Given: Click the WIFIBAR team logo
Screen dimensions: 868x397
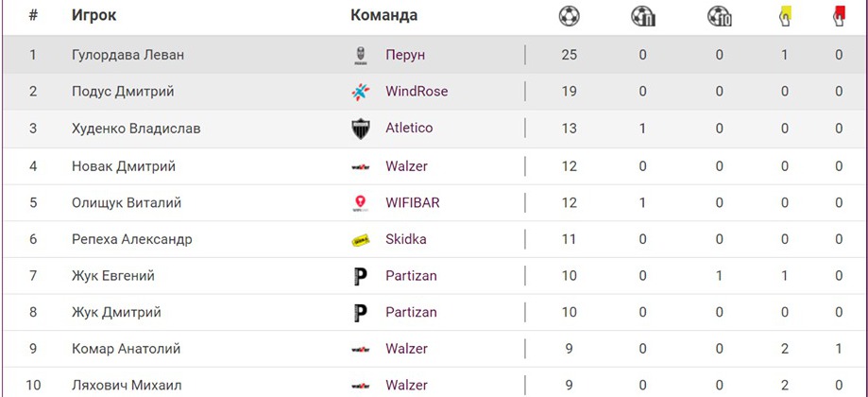Looking at the screenshot, I should click(361, 202).
